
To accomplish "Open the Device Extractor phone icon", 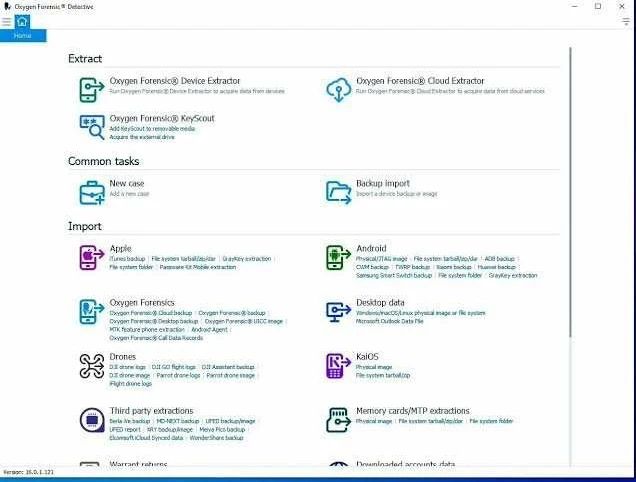I will [x=92, y=90].
